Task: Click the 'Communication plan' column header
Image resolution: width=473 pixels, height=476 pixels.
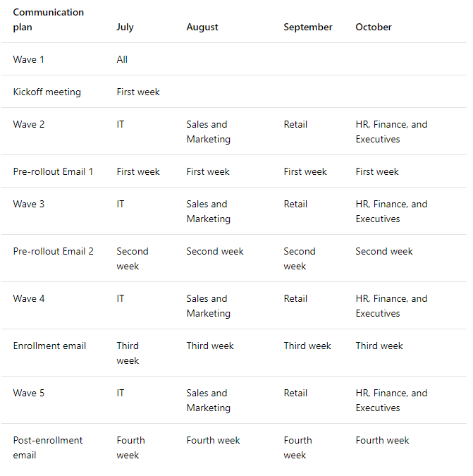Action: pyautogui.click(x=48, y=20)
